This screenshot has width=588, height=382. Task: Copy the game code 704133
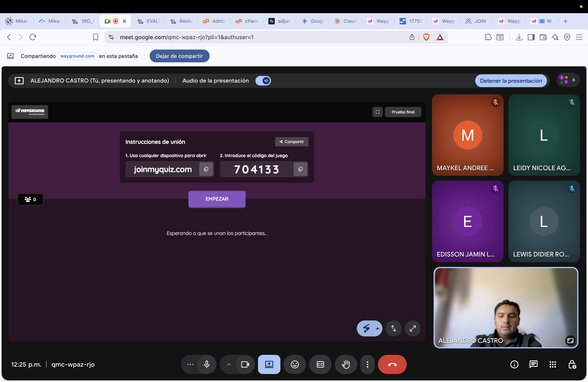click(x=300, y=169)
